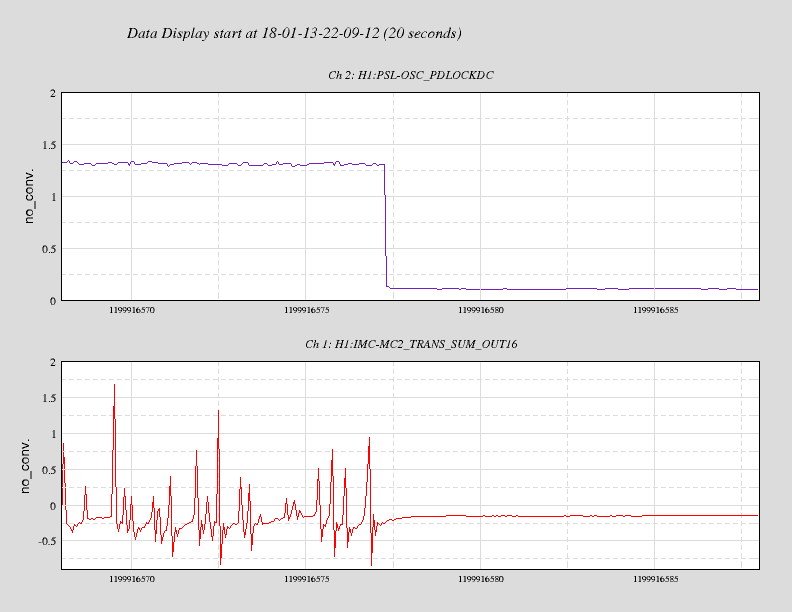Select the Ch 2 H1:PSL-OSC_PDLOCKDC plot title
The height and width of the screenshot is (612, 792).
(411, 77)
